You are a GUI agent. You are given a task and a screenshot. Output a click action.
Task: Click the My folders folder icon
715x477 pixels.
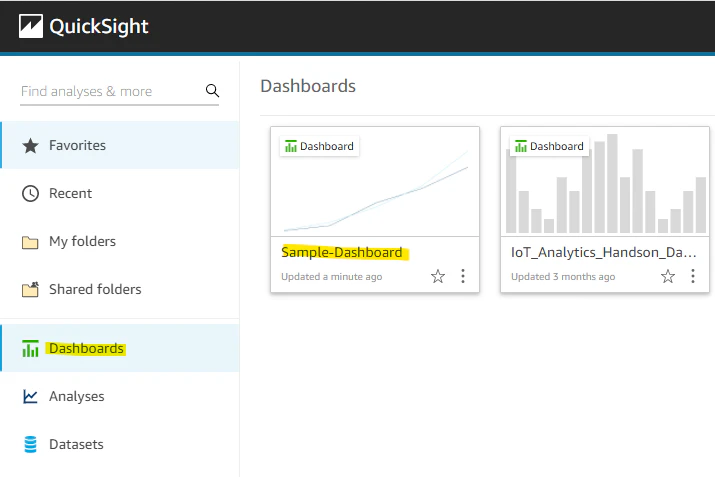point(31,242)
